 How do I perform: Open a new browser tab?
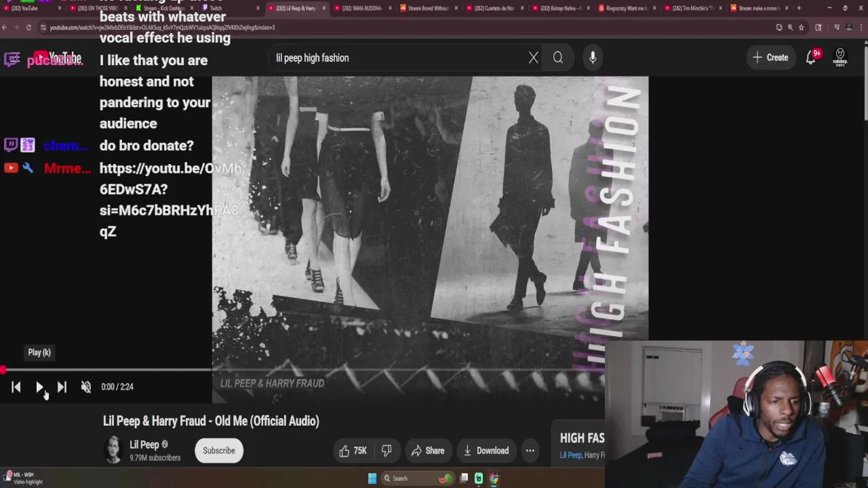799,8
